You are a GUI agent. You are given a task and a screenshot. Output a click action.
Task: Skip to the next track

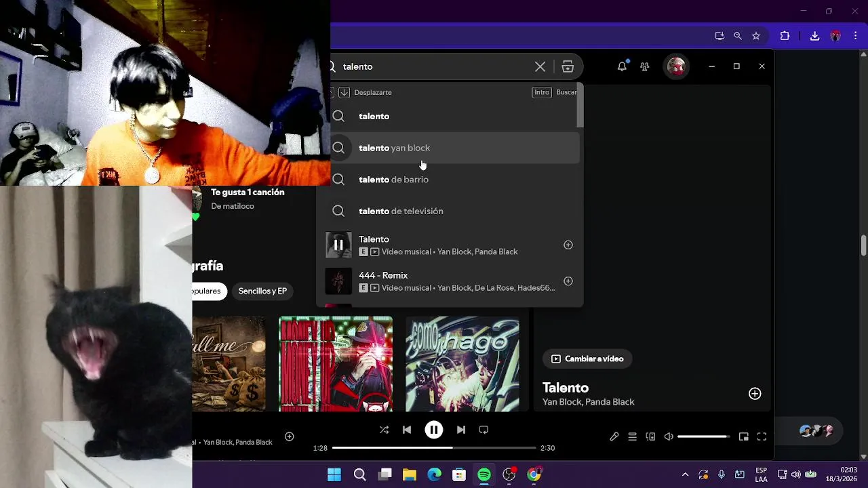(x=461, y=430)
